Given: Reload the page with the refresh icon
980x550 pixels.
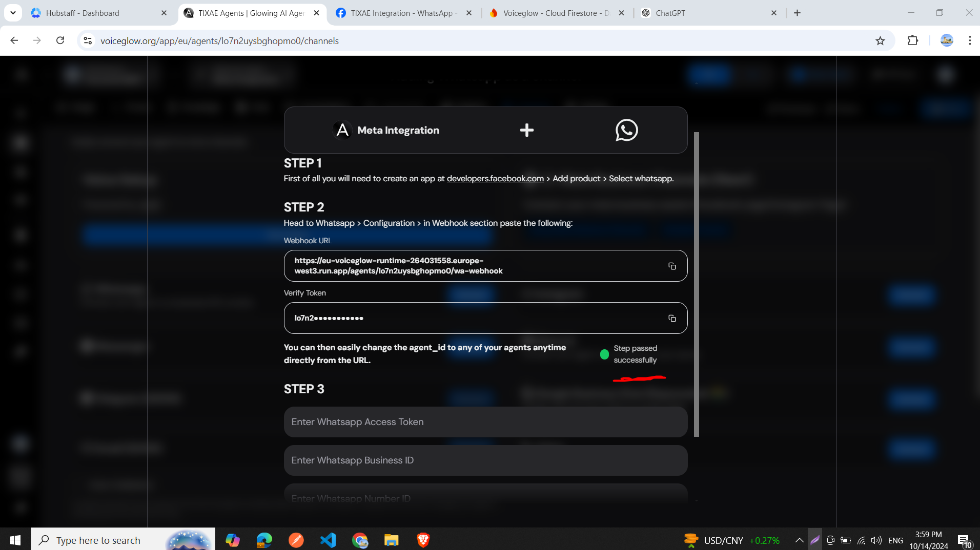Looking at the screenshot, I should tap(60, 40).
